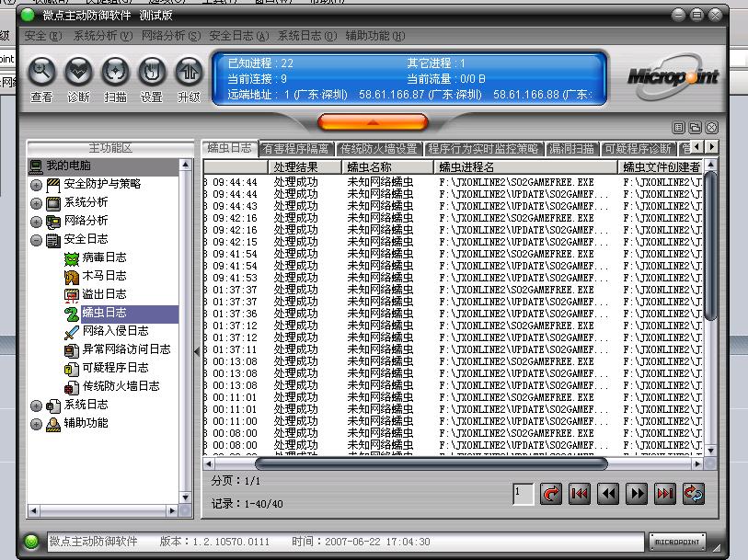This screenshot has height=560, width=748.
Task: Sort by the 处理结果 column header
Action: point(305,166)
